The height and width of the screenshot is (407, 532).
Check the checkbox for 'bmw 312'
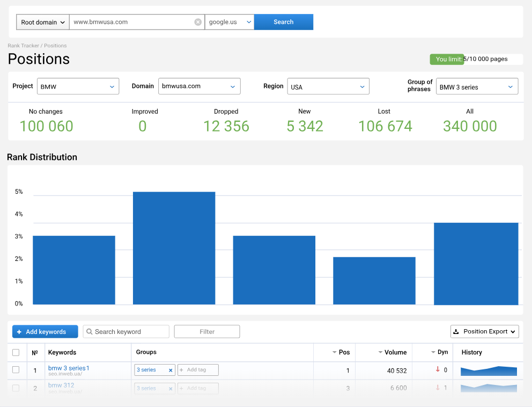(x=16, y=388)
